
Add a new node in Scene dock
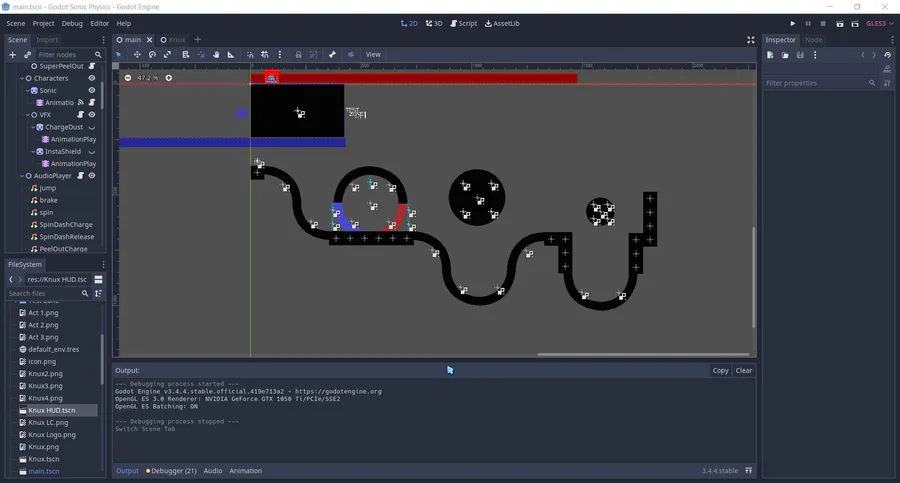[x=12, y=55]
